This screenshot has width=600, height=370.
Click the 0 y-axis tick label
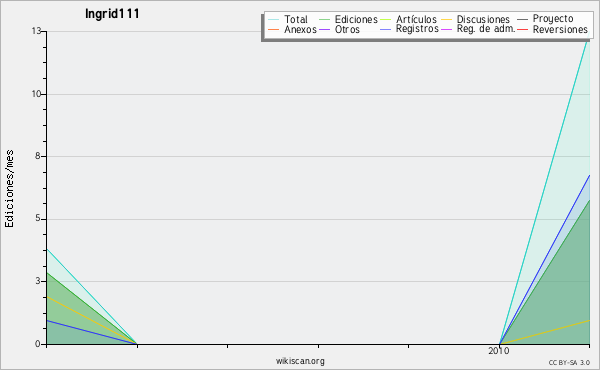(38, 344)
